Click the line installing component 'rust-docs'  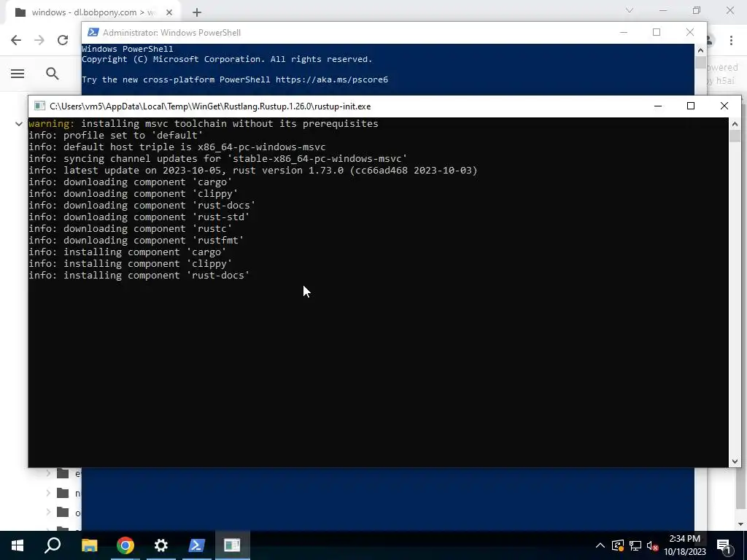click(x=139, y=275)
